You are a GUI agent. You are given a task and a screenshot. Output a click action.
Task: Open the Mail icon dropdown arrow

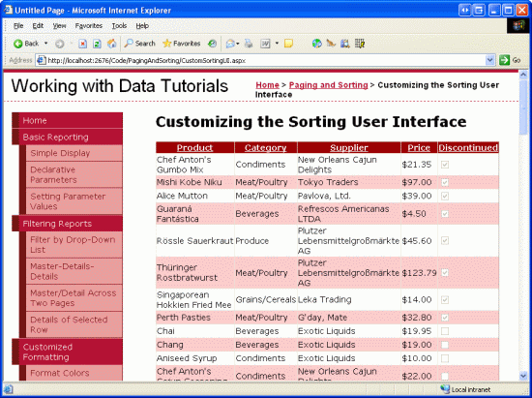[x=238, y=44]
